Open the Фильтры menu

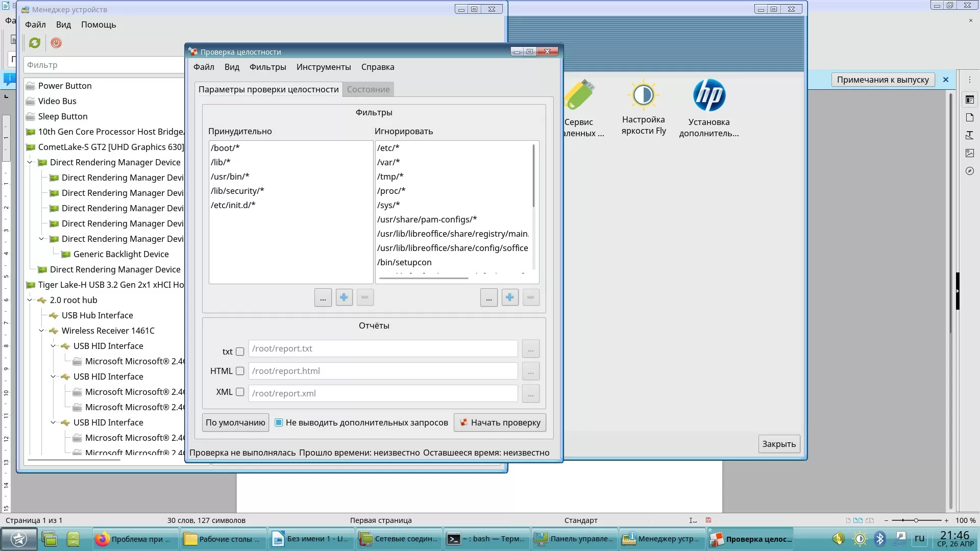pos(267,67)
